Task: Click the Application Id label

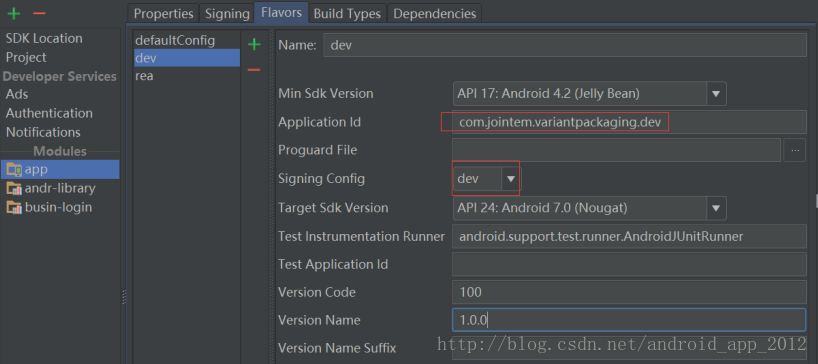Action: point(320,123)
